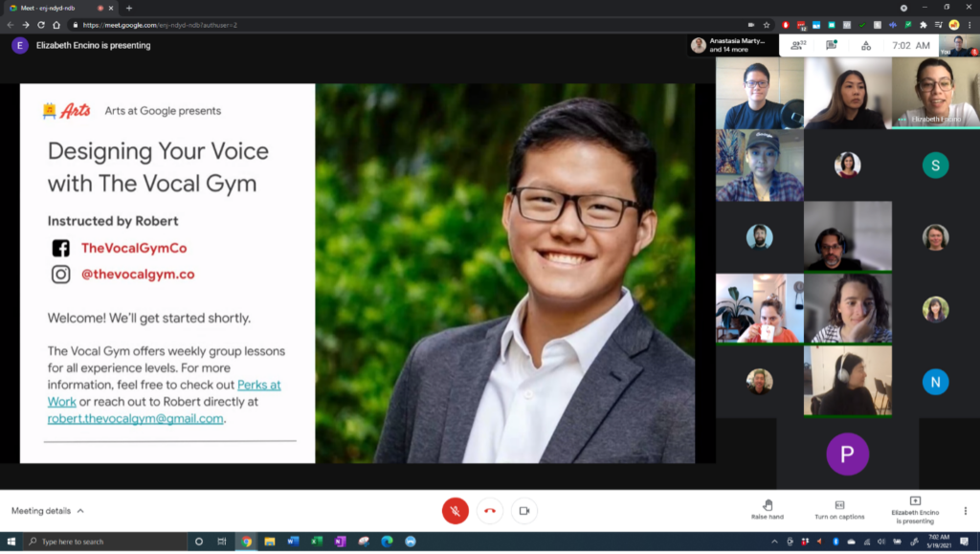Expand Meeting details
The image size is (980, 554).
(48, 511)
